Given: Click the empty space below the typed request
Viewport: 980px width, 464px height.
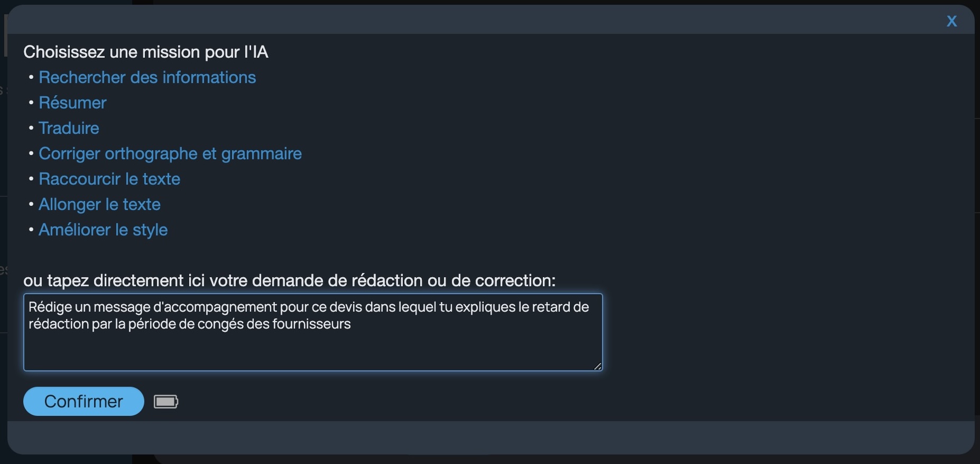Looking at the screenshot, I should point(313,350).
